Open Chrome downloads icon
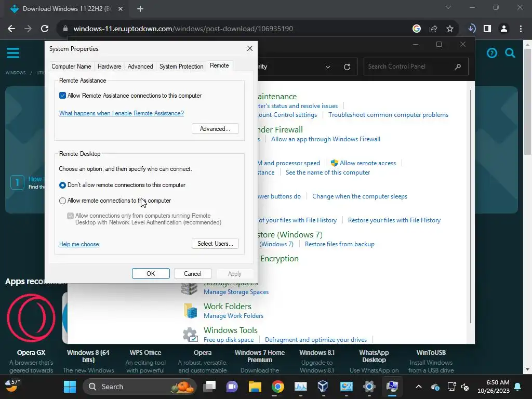Viewport: 532px width, 399px height. (x=471, y=29)
